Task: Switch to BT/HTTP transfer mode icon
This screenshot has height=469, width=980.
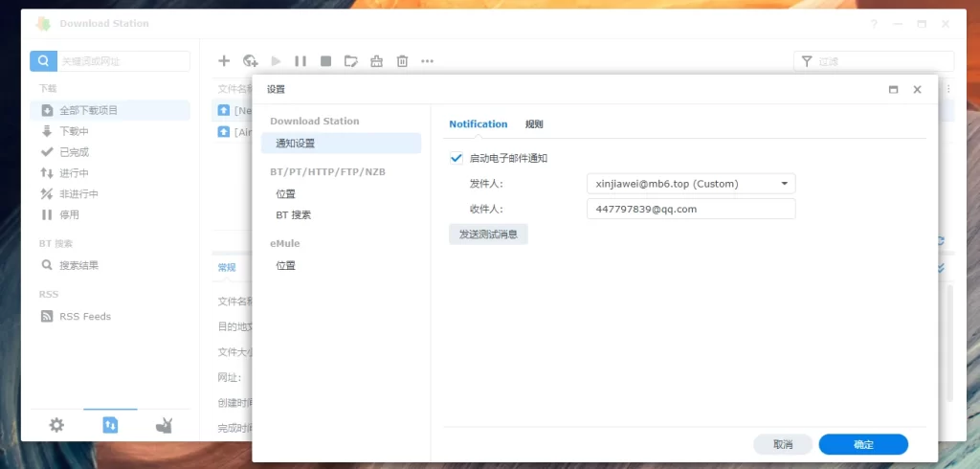Action: point(110,426)
